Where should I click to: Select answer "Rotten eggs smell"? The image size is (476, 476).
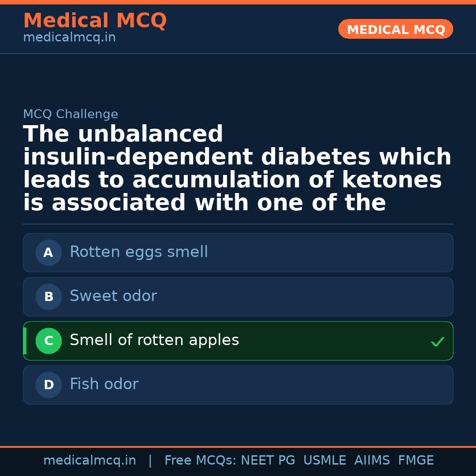click(139, 252)
